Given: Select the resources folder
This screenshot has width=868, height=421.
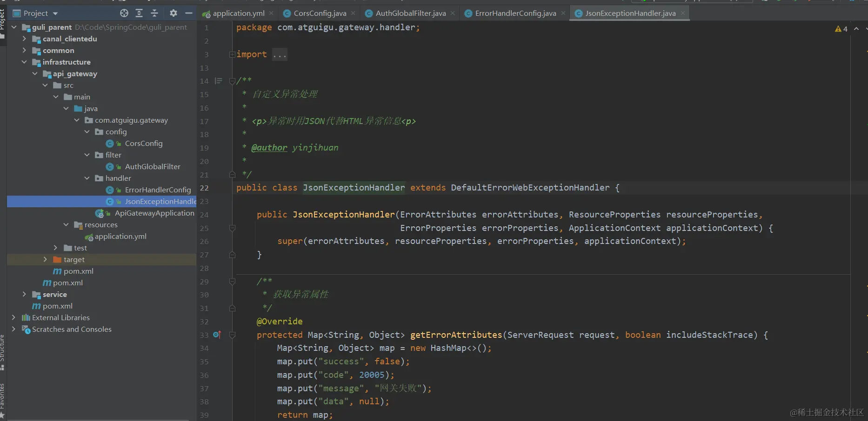Looking at the screenshot, I should [x=101, y=225].
